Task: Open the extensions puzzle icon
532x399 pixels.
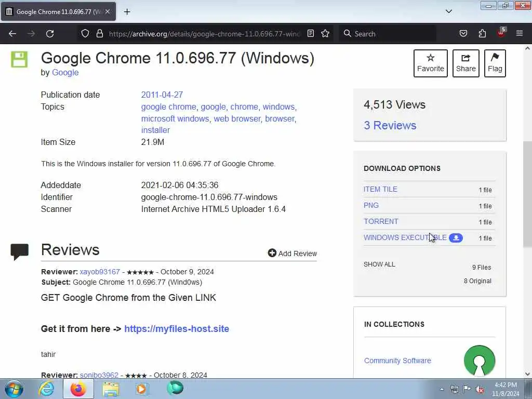Action: (x=482, y=33)
